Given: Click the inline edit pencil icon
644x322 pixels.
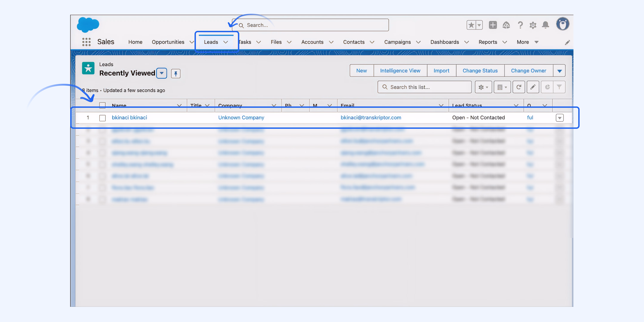Looking at the screenshot, I should click(x=533, y=87).
